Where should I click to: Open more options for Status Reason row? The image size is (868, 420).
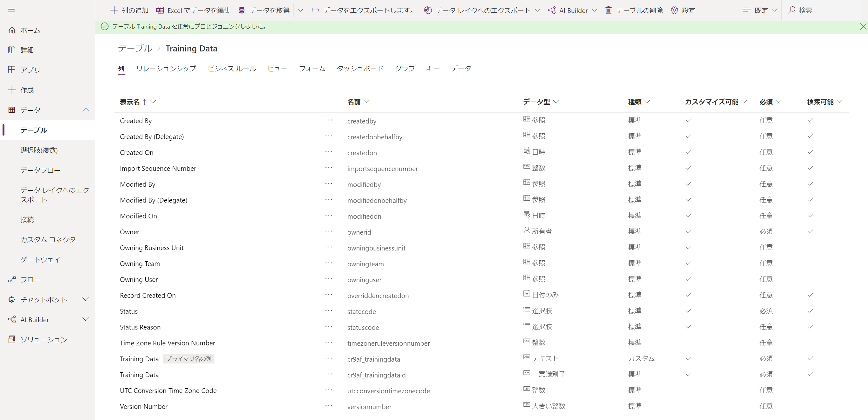tap(329, 327)
